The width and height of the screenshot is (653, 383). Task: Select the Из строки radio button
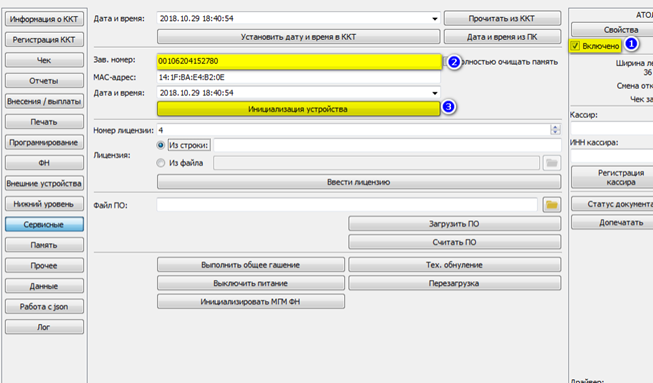click(x=160, y=145)
